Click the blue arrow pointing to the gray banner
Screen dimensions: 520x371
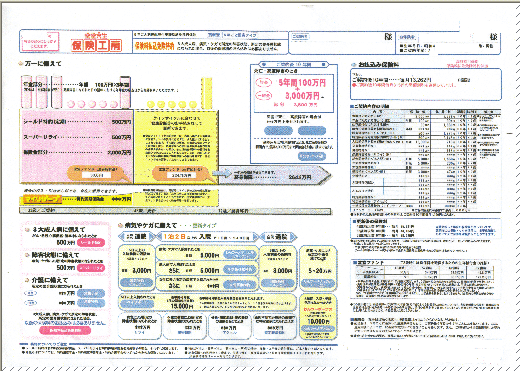coord(222,173)
